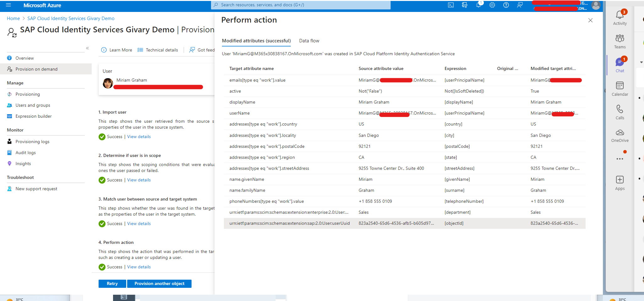Screen dimensions: 644x301
Task: View details for Determine scope step
Action: click(139, 180)
